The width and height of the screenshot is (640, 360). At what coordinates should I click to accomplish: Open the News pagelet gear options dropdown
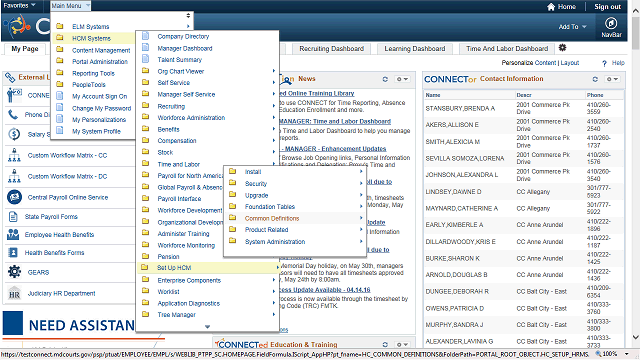click(x=402, y=79)
